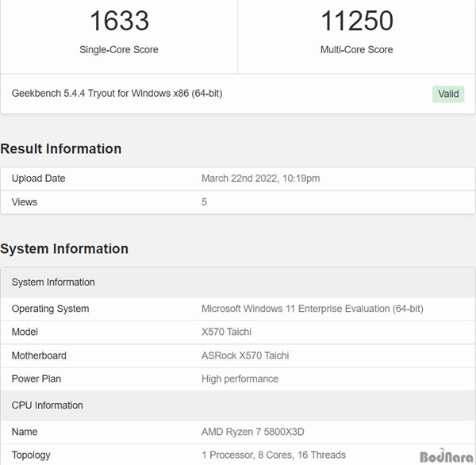
Task: Click the Geekbench 5.4.4 Tryout version text
Action: click(x=117, y=94)
